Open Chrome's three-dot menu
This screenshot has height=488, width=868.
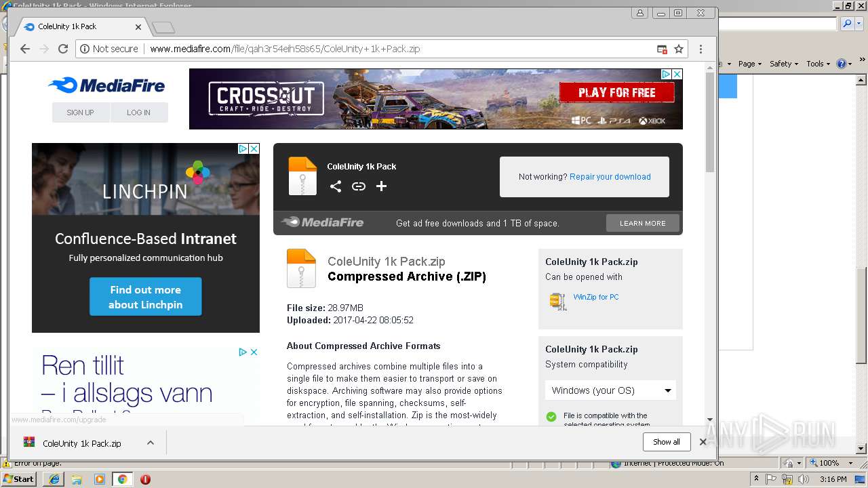(701, 49)
